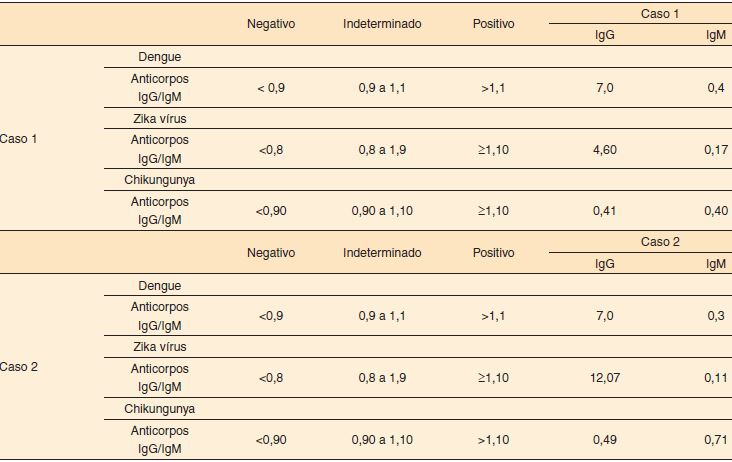Select the Zika IgG value 12,07
The height and width of the screenshot is (462, 732).
click(x=605, y=378)
